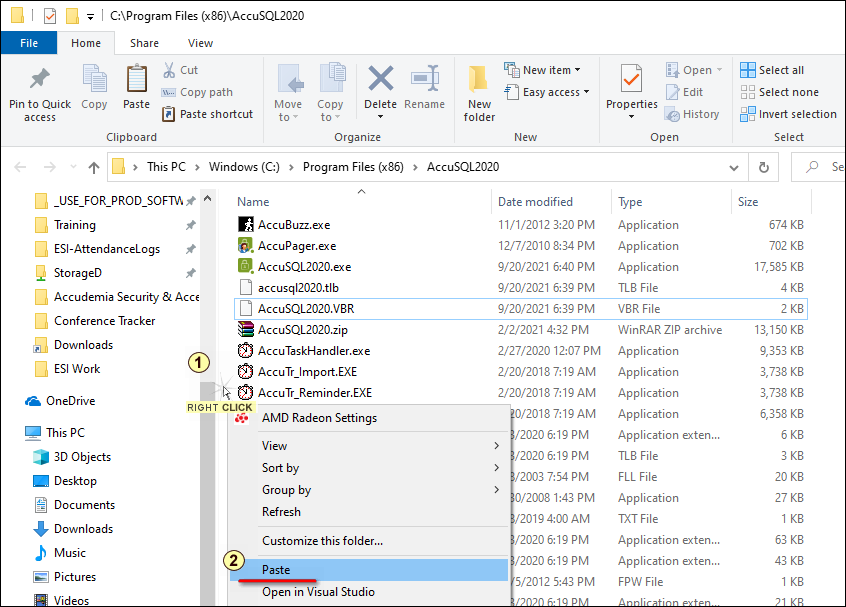The width and height of the screenshot is (846, 607).
Task: Open address bar history dropdown chevron
Action: tap(734, 168)
